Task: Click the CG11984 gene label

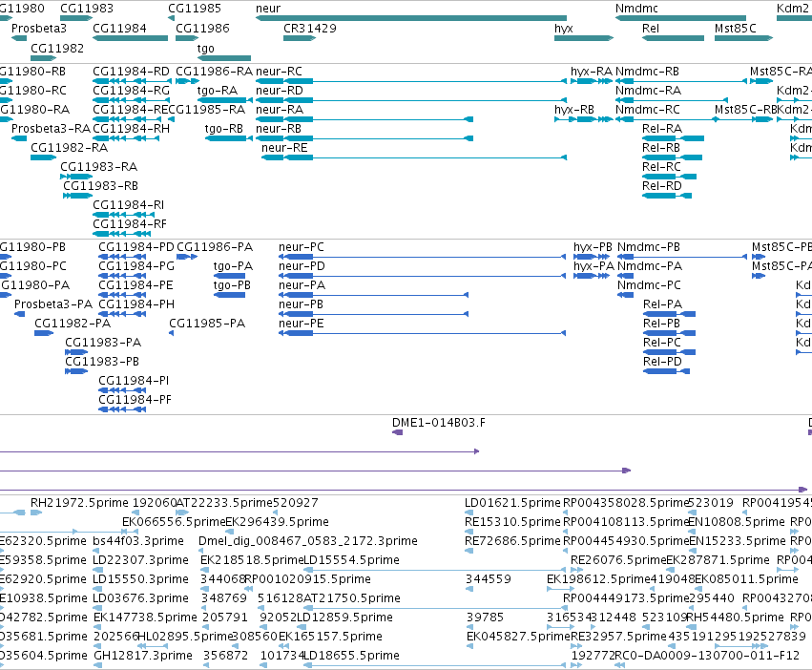Action: [119, 28]
